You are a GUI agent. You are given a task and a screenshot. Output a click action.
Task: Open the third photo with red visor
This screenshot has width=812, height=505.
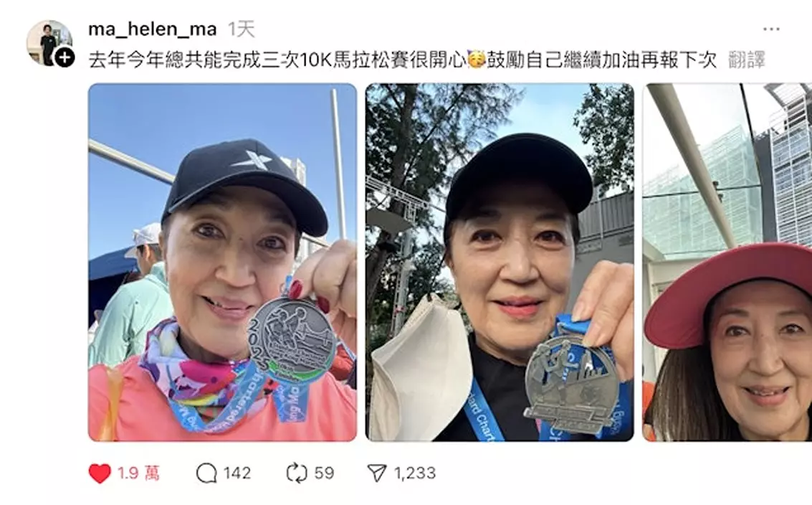pos(727,263)
